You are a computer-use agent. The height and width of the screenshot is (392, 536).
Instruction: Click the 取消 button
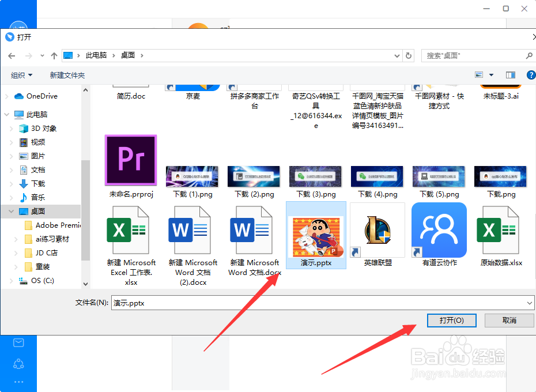(x=509, y=321)
